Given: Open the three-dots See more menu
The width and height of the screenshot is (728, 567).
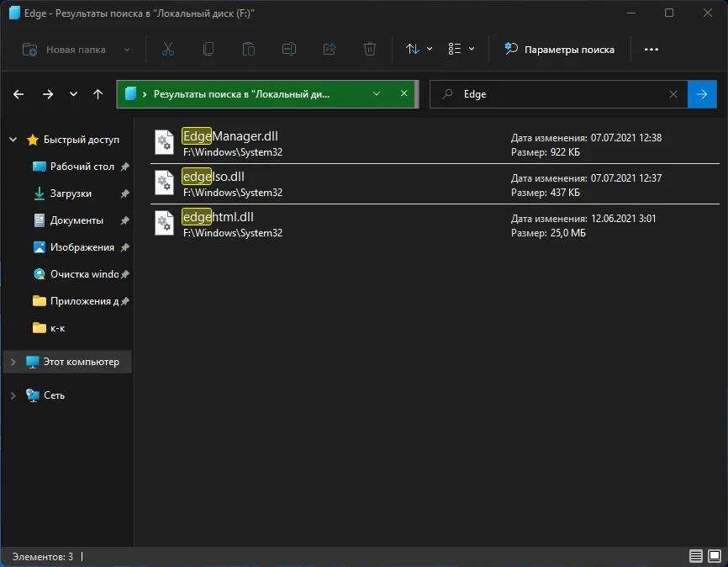Looking at the screenshot, I should (x=651, y=50).
